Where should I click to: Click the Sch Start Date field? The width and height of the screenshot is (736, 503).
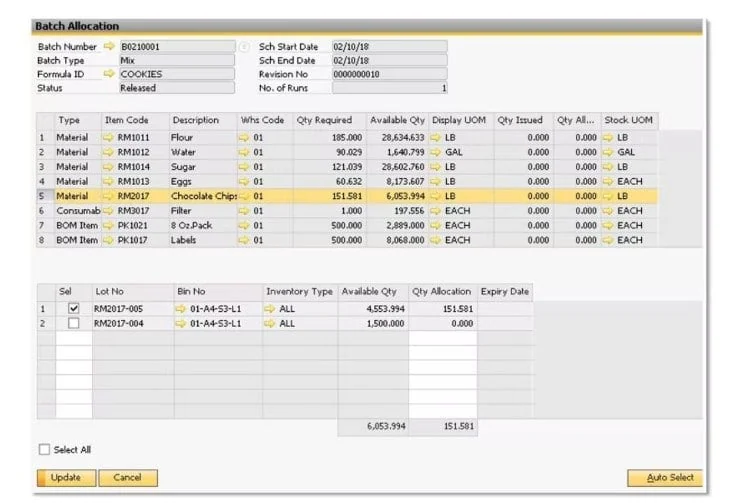(390, 46)
